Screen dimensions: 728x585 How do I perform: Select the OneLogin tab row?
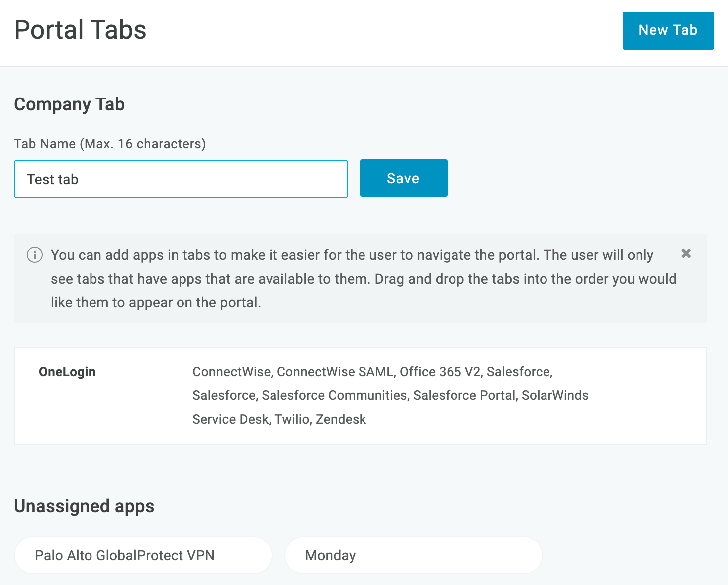coord(361,396)
